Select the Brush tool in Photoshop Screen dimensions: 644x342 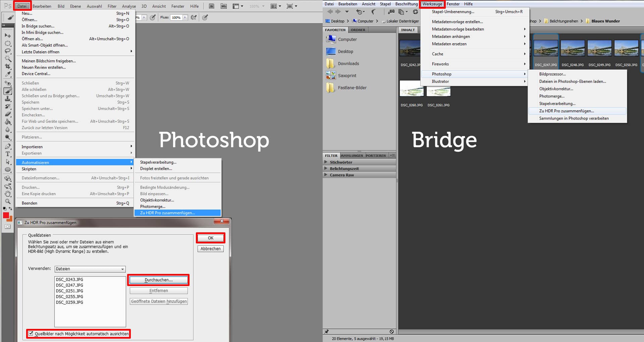[x=7, y=91]
